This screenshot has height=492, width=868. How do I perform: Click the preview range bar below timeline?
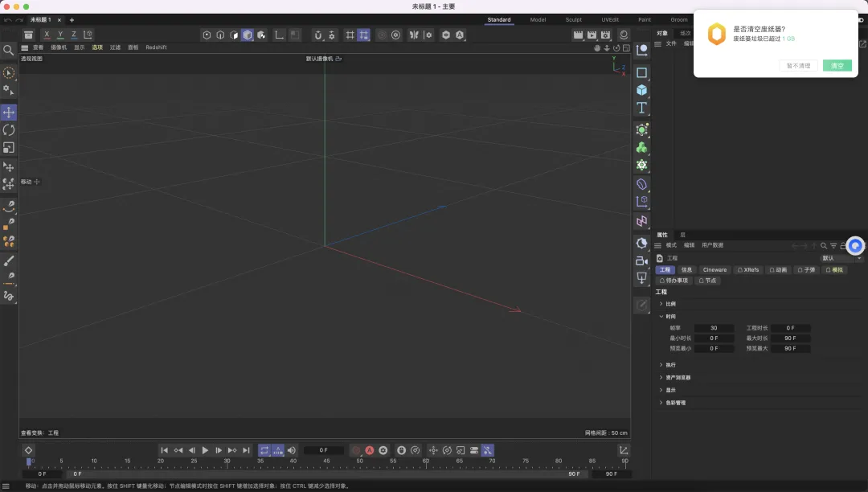tap(325, 474)
